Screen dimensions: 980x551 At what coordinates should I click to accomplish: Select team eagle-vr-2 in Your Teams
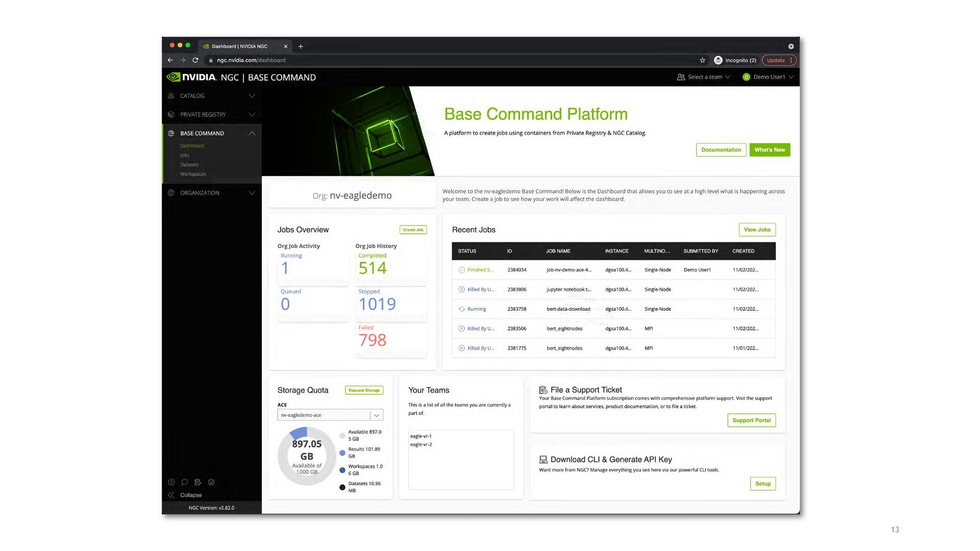[x=421, y=444]
